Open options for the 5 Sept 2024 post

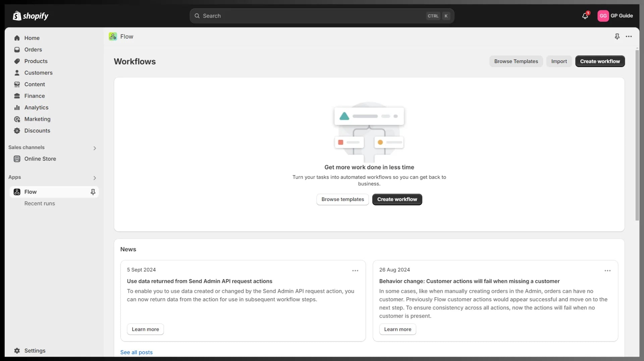coord(355,270)
